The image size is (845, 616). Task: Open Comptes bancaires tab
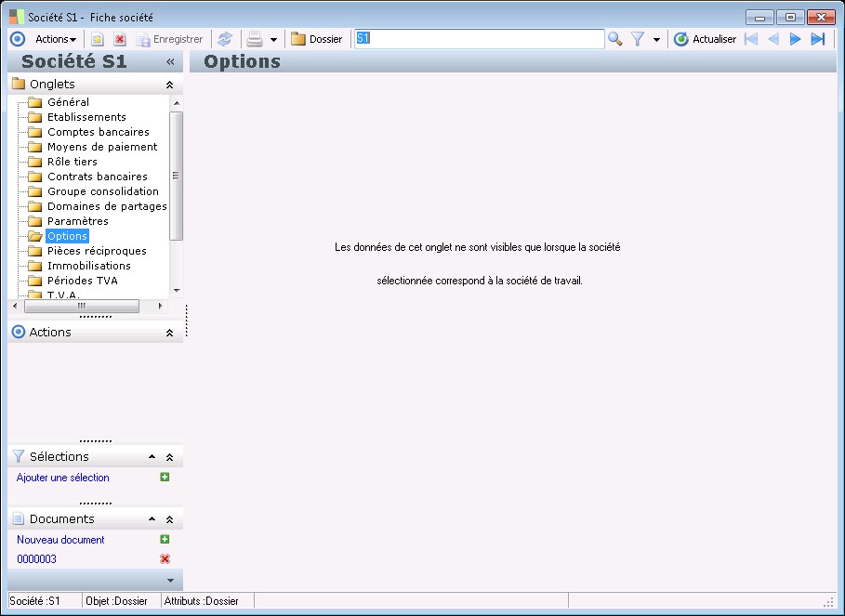pos(99,132)
